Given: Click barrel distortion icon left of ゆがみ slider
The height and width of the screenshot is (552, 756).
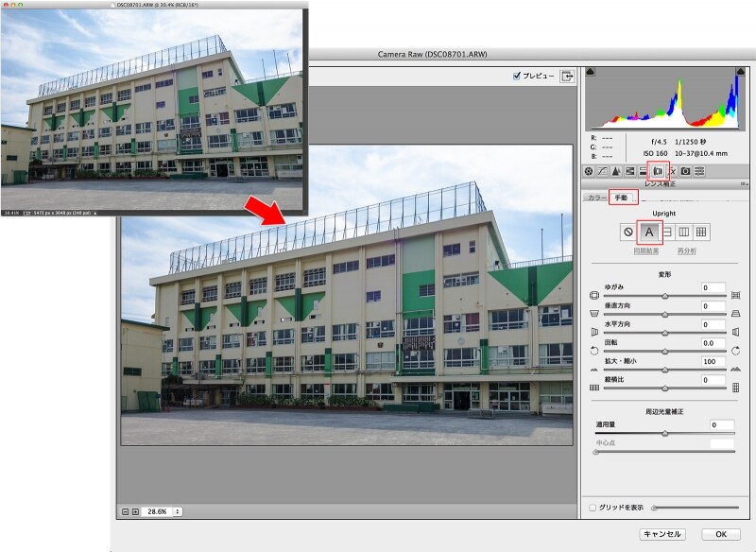Looking at the screenshot, I should tap(594, 295).
